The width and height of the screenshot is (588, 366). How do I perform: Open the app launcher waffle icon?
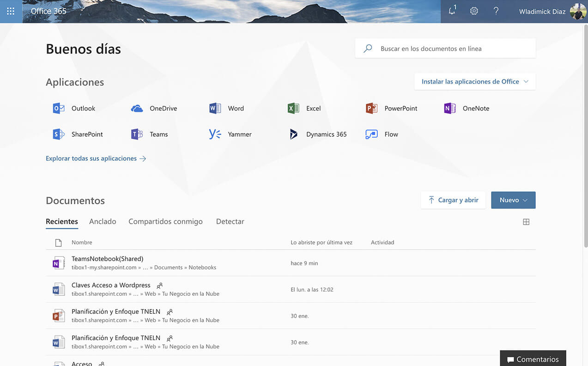tap(11, 11)
